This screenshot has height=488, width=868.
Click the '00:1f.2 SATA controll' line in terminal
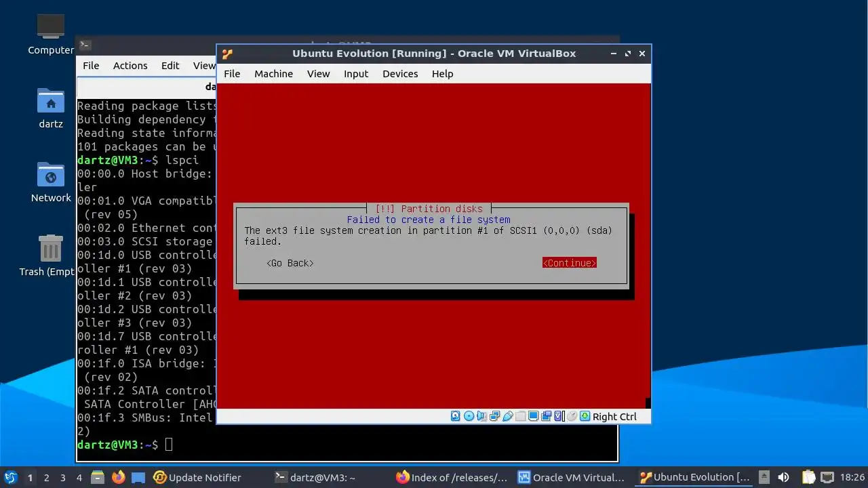pyautogui.click(x=146, y=391)
